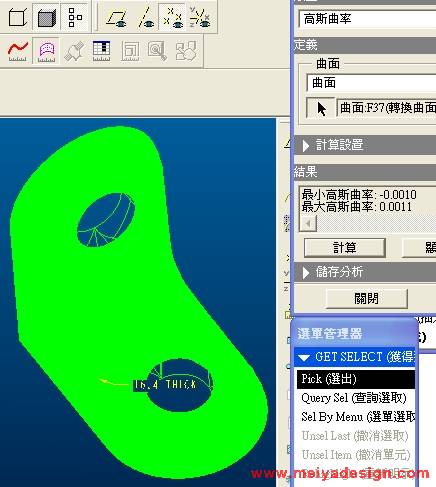Select the shaded display cube icon
Screen dimensions: 436x487
pyautogui.click(x=46, y=17)
